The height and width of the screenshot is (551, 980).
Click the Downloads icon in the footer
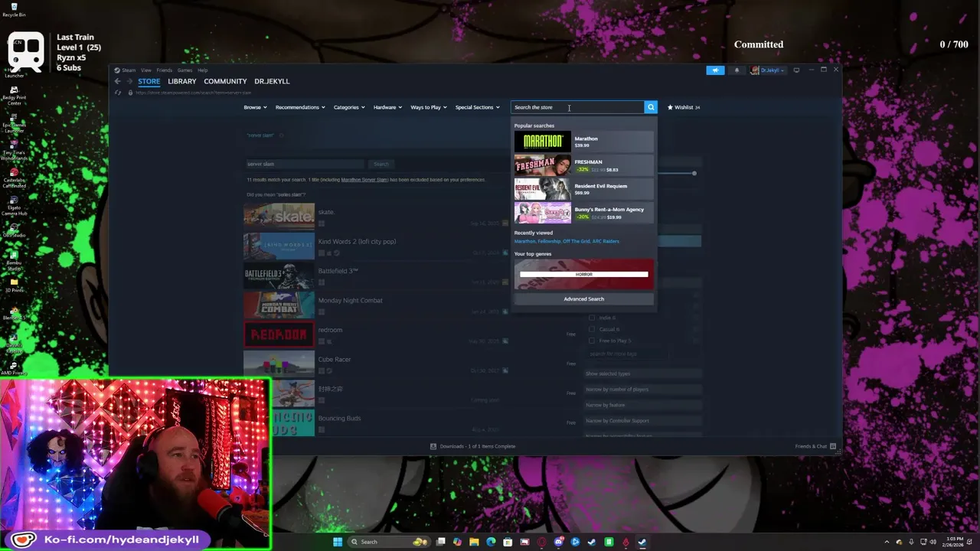coord(433,446)
